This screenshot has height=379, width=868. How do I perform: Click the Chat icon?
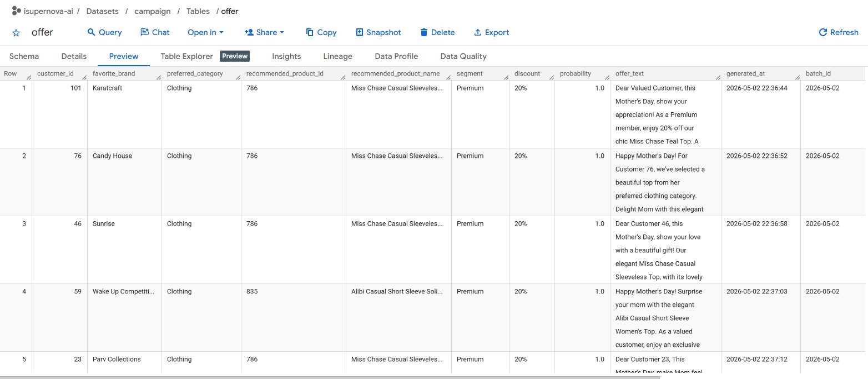(x=145, y=32)
